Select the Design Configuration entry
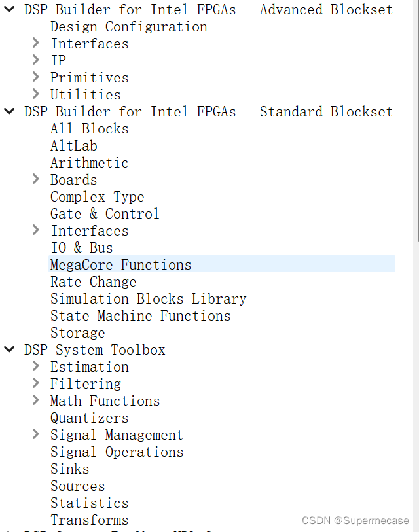Screen dimensions: 419x532 128,26
